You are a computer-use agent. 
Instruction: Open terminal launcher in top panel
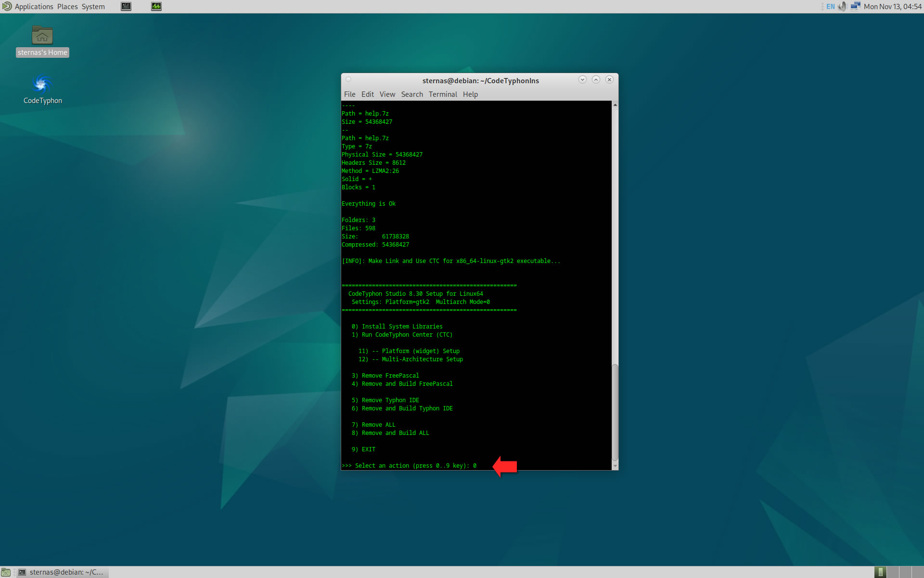pos(126,6)
